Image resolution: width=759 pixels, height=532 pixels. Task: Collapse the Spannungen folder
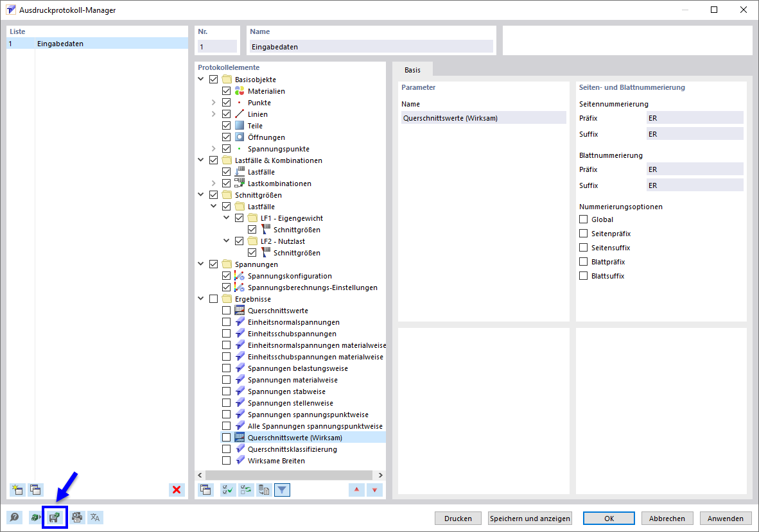(201, 264)
